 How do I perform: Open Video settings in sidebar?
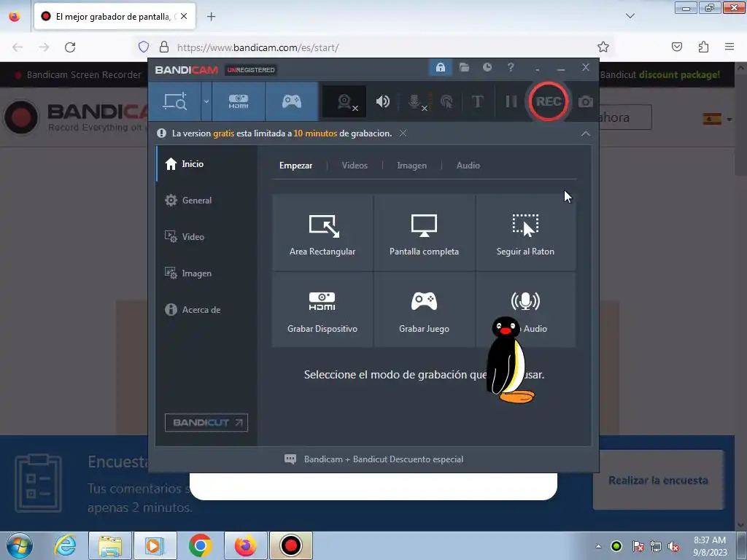[206, 237]
